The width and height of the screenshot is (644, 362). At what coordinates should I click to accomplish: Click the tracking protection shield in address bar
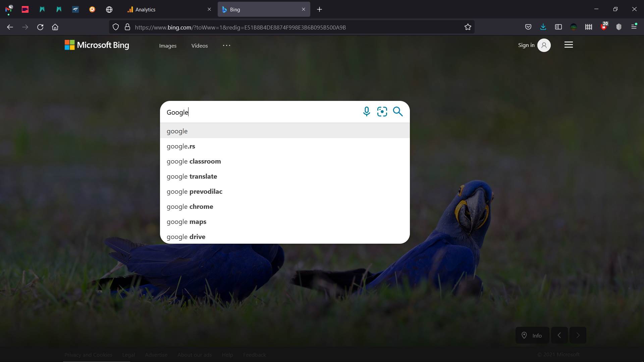tap(115, 27)
